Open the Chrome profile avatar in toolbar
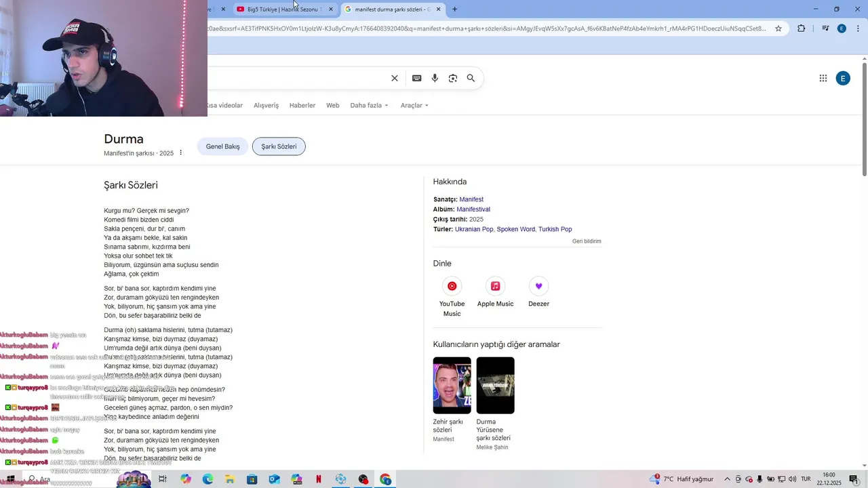Screen dimensions: 868x488 [842, 28]
